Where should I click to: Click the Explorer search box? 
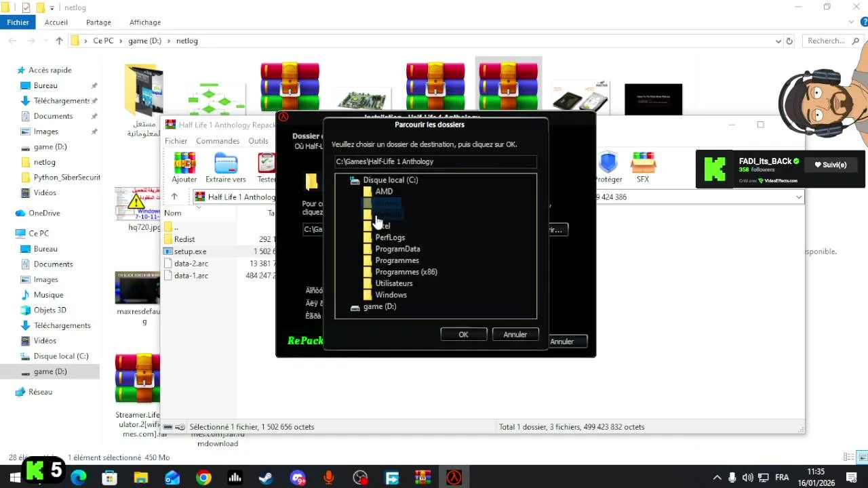point(833,41)
